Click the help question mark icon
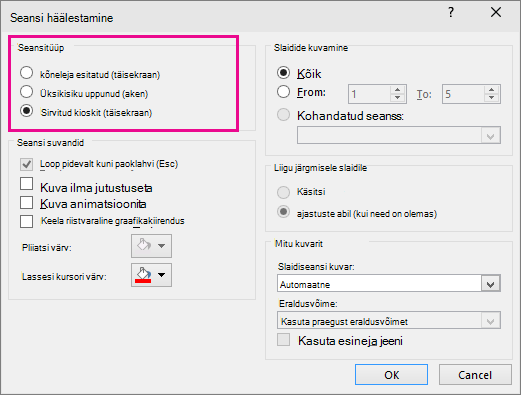The image size is (521, 395). click(451, 13)
